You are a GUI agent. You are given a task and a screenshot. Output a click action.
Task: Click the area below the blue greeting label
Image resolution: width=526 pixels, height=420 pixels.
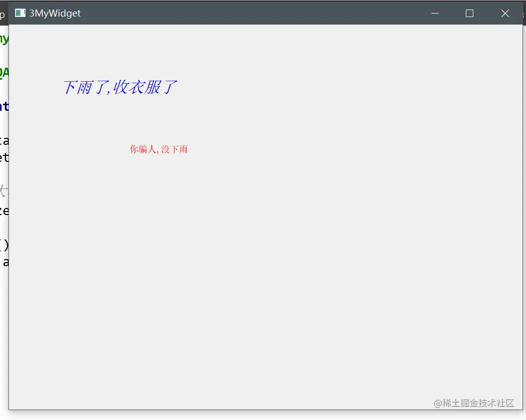[120, 115]
